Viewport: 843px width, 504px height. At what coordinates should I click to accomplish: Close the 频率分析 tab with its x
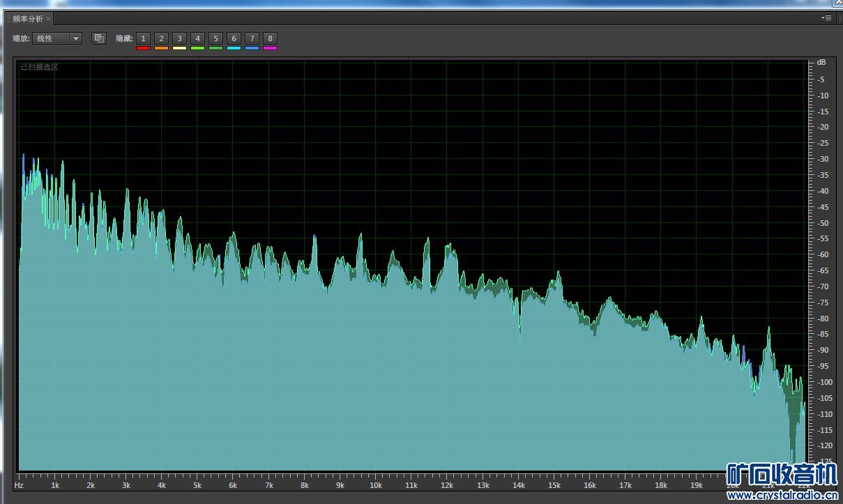click(49, 19)
